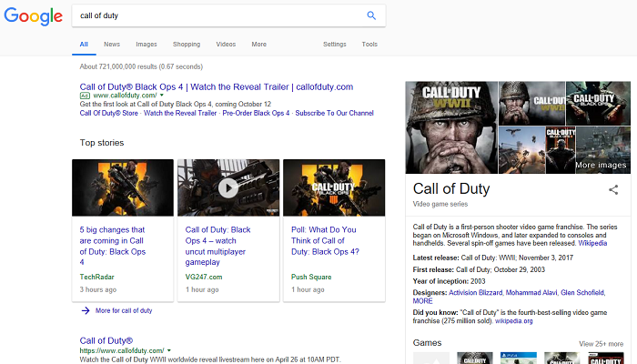
Task: Click the 3 hours ago timestamp
Action: click(x=98, y=289)
